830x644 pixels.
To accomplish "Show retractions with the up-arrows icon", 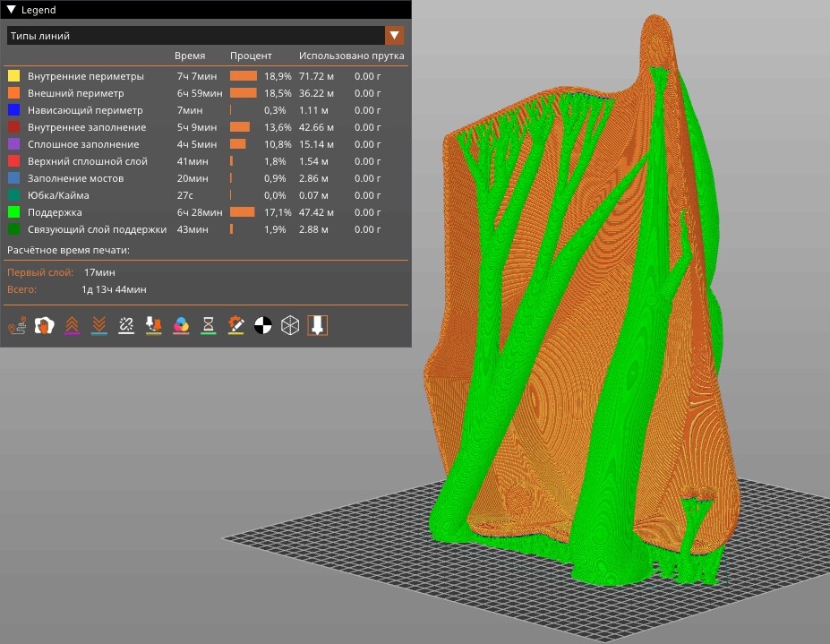I will (x=72, y=325).
